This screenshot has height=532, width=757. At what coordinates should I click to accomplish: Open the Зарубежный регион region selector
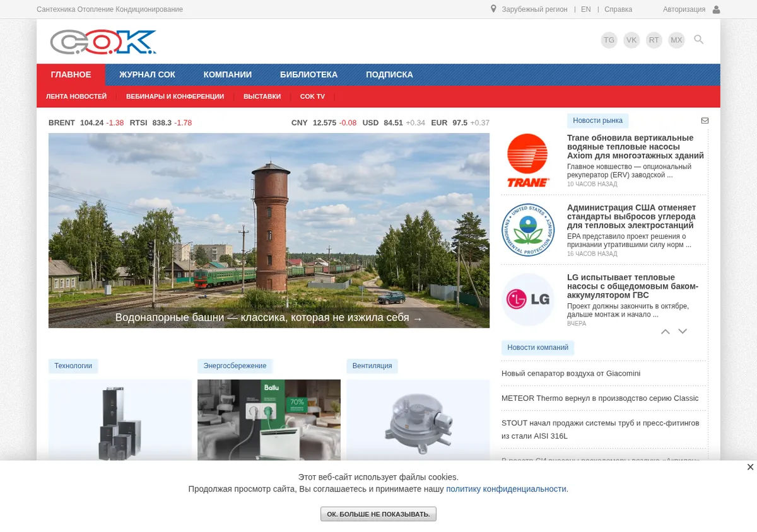click(534, 9)
